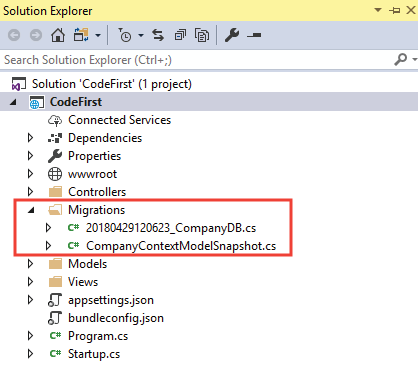Click the Properties wrench icon in tree
Screen dimensions: 418x368
(x=55, y=156)
